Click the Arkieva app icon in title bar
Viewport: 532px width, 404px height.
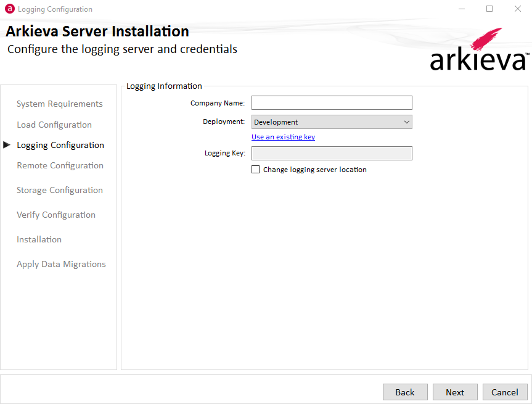(9, 9)
